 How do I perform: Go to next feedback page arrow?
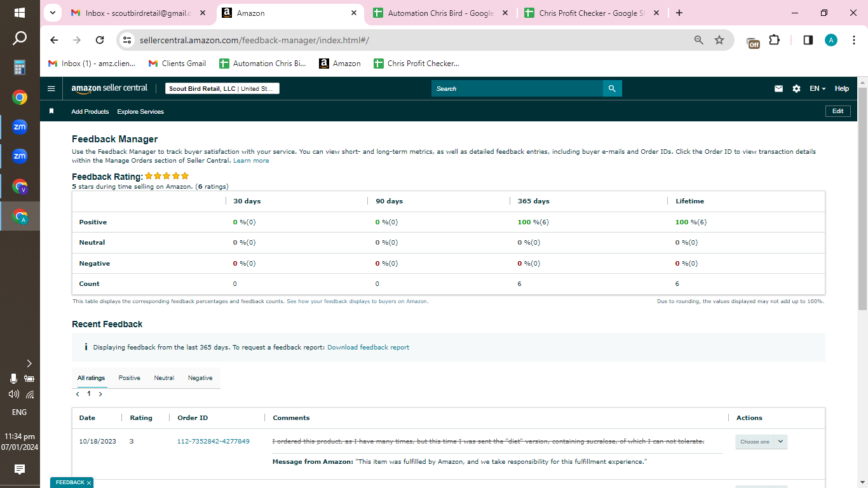pyautogui.click(x=100, y=394)
